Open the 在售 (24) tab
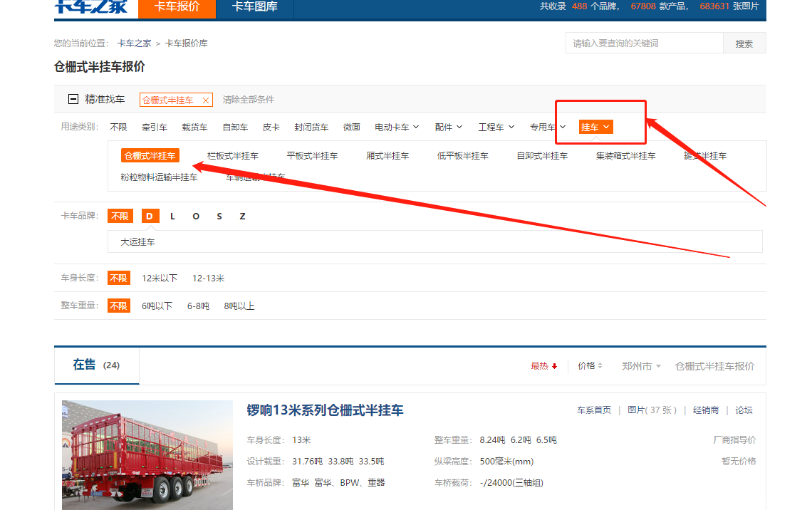Image resolution: width=812 pixels, height=510 pixels. point(96,365)
